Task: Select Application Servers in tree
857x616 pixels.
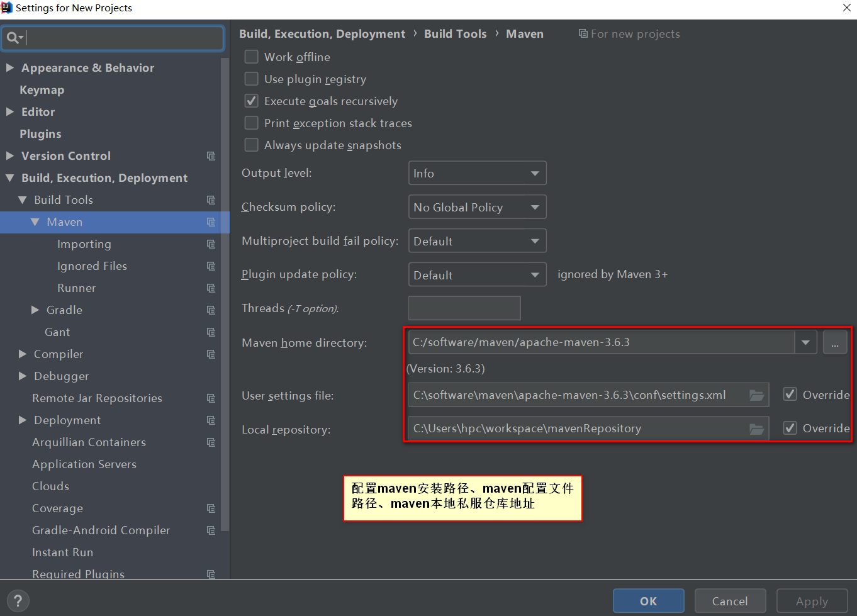Action: tap(84, 464)
